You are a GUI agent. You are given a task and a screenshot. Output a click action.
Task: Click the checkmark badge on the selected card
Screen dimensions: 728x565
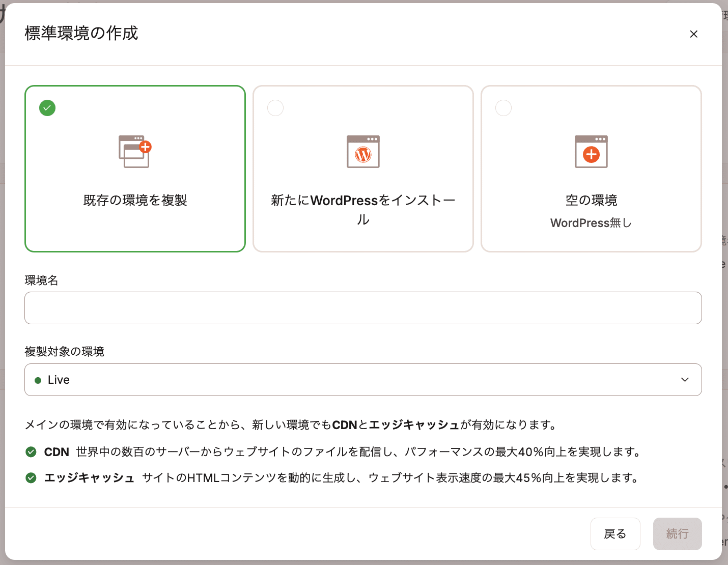pyautogui.click(x=47, y=108)
